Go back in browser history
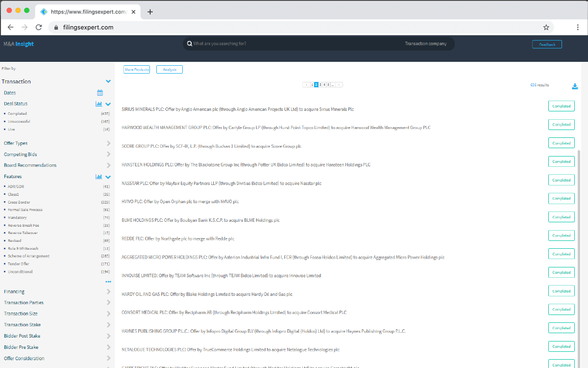 tap(11, 27)
